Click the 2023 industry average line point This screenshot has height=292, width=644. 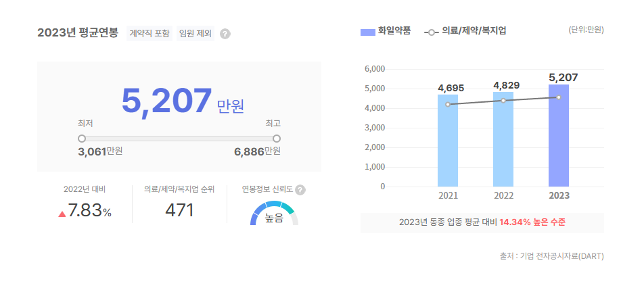click(x=559, y=97)
